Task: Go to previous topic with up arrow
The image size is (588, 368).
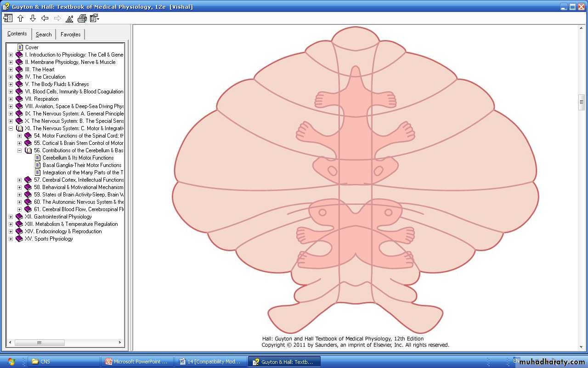Action: [x=20, y=18]
